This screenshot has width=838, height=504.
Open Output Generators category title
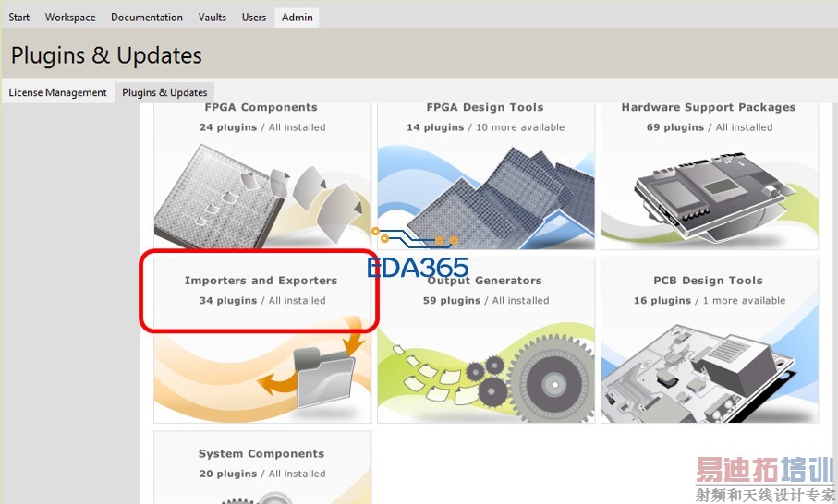pos(485,281)
